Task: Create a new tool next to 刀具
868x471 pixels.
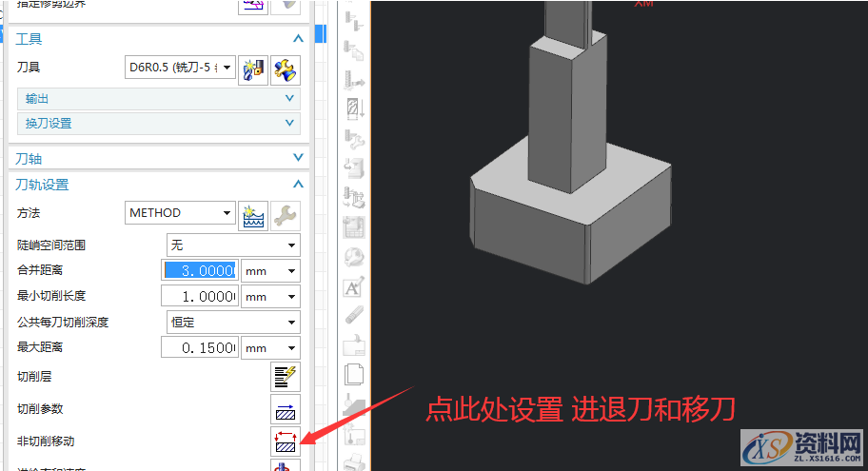Action: coord(253,69)
